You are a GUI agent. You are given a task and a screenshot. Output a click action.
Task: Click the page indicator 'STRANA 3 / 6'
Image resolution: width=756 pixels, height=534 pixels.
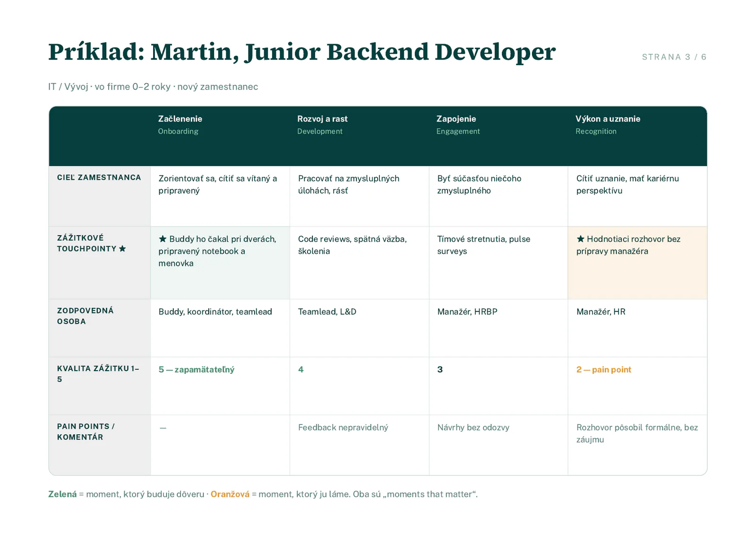point(674,57)
